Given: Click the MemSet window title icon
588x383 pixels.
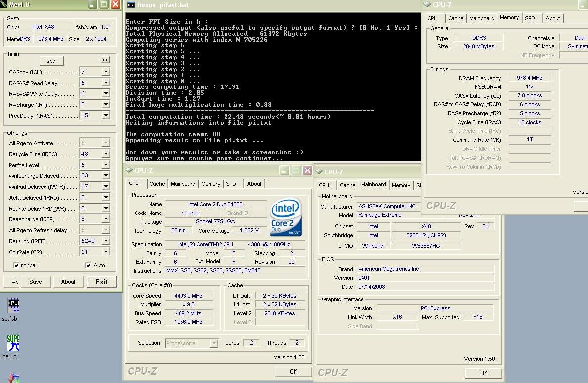Looking at the screenshot, I should point(3,4).
